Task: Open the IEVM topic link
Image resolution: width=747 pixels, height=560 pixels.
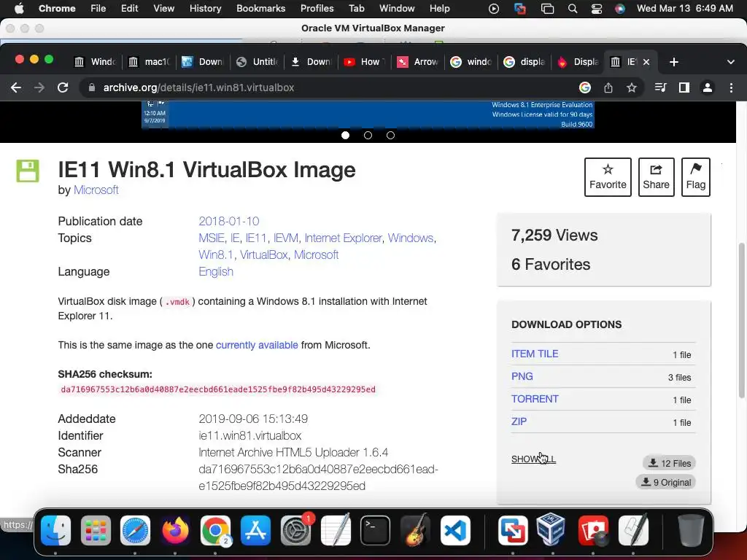Action: 286,238
